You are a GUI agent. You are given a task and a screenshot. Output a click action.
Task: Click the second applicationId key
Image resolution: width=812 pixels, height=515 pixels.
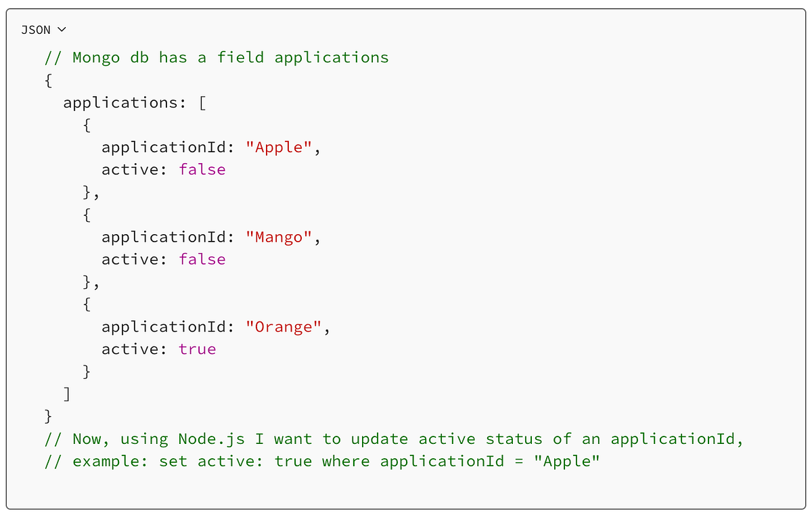click(x=164, y=237)
